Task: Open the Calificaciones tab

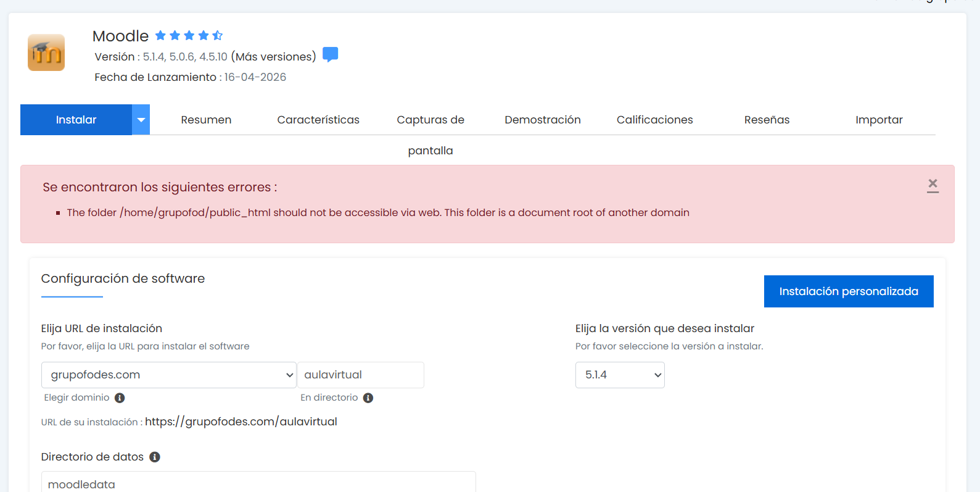Action: [x=655, y=120]
